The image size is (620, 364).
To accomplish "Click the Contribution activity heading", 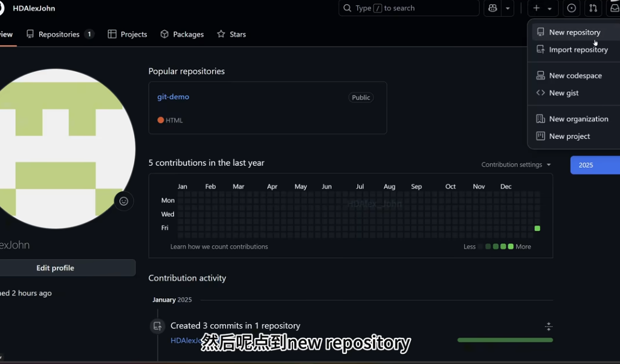I will click(x=187, y=278).
